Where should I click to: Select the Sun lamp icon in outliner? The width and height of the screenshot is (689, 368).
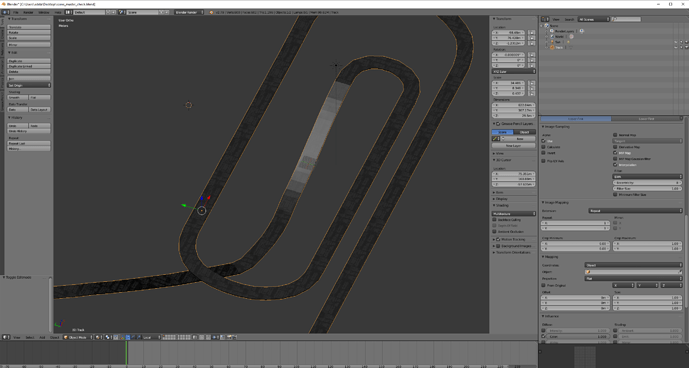pyautogui.click(x=552, y=42)
